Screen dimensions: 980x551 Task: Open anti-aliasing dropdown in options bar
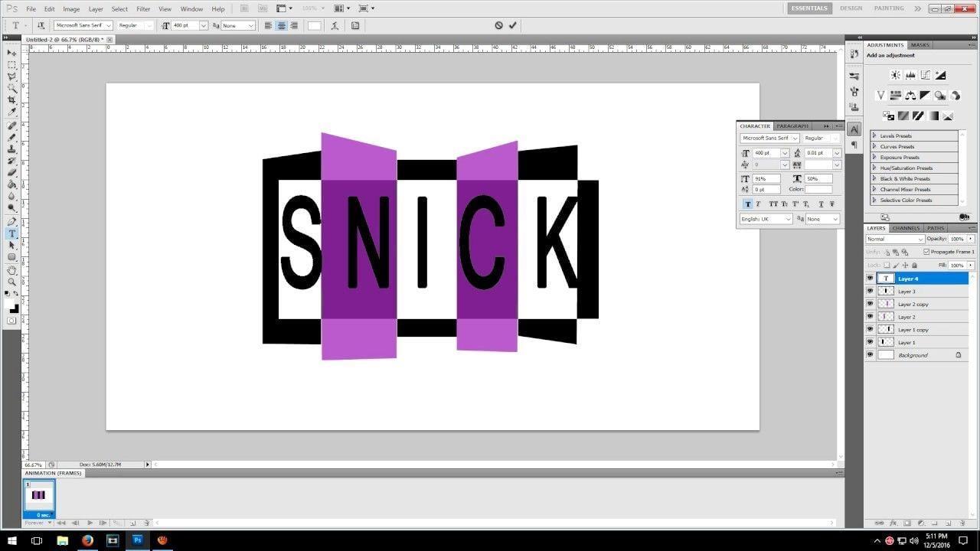tap(251, 25)
